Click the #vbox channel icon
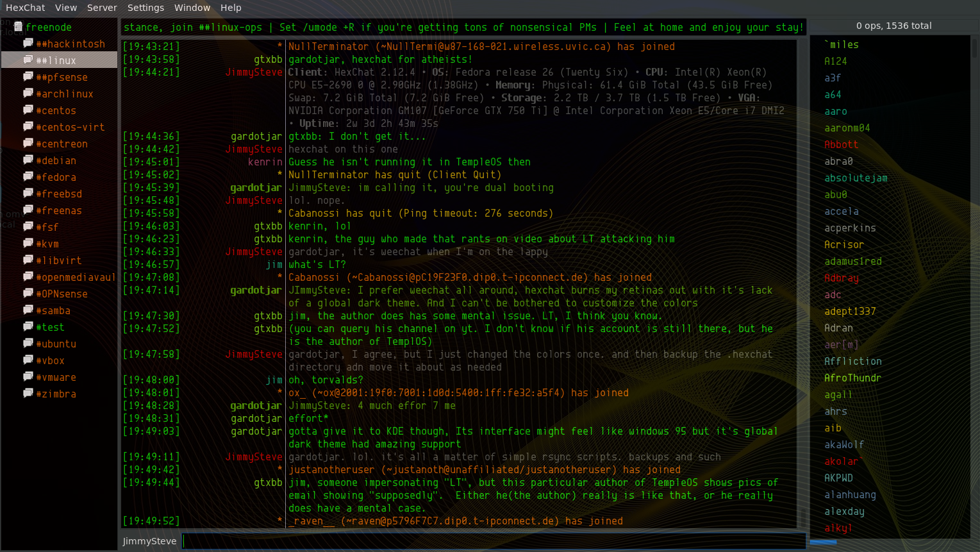The width and height of the screenshot is (980, 552). [28, 360]
